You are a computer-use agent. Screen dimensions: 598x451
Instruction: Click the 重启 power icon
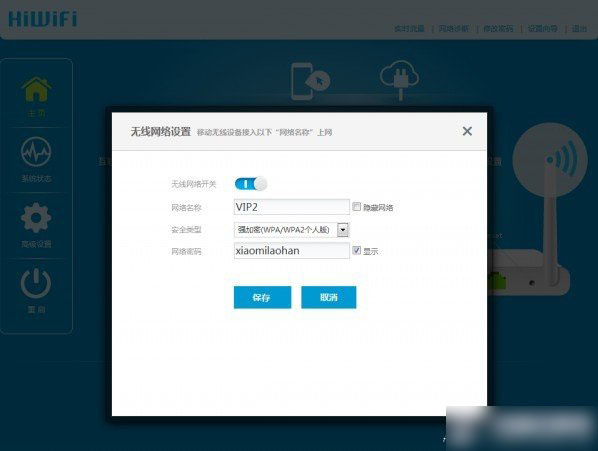(x=36, y=283)
